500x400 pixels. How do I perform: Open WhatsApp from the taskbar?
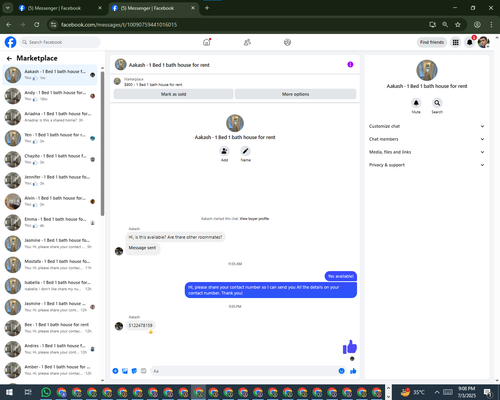pyautogui.click(x=46, y=392)
